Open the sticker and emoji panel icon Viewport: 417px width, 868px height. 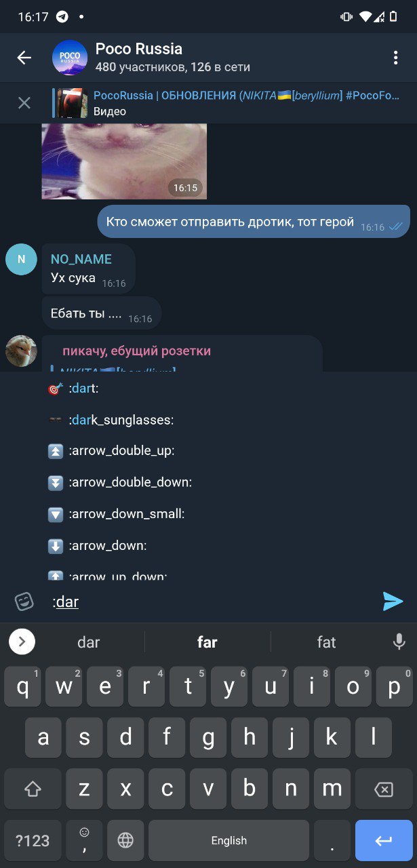pyautogui.click(x=24, y=601)
